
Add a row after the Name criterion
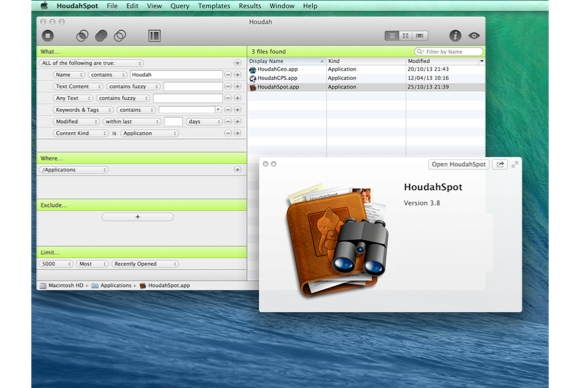point(237,75)
